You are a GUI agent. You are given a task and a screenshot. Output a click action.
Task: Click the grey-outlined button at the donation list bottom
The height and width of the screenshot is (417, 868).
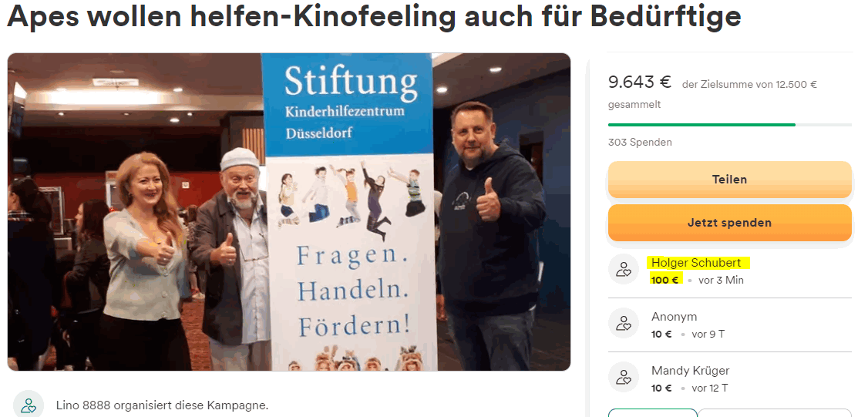pos(775,412)
